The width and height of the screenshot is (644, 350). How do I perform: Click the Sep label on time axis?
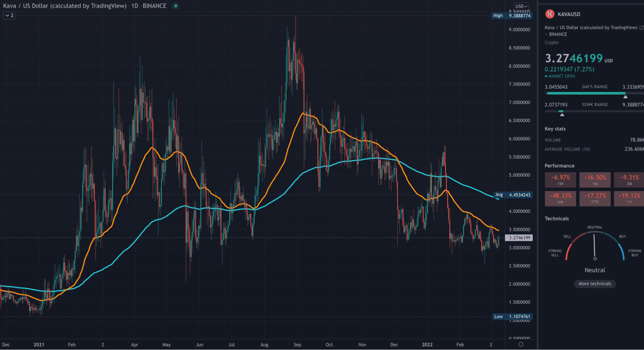[297, 345]
